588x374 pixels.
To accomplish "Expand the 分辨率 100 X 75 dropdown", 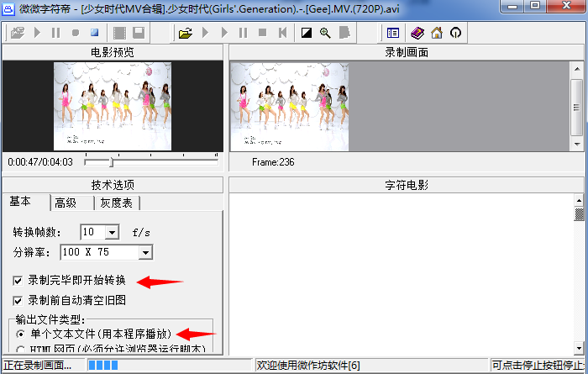I will (x=145, y=252).
